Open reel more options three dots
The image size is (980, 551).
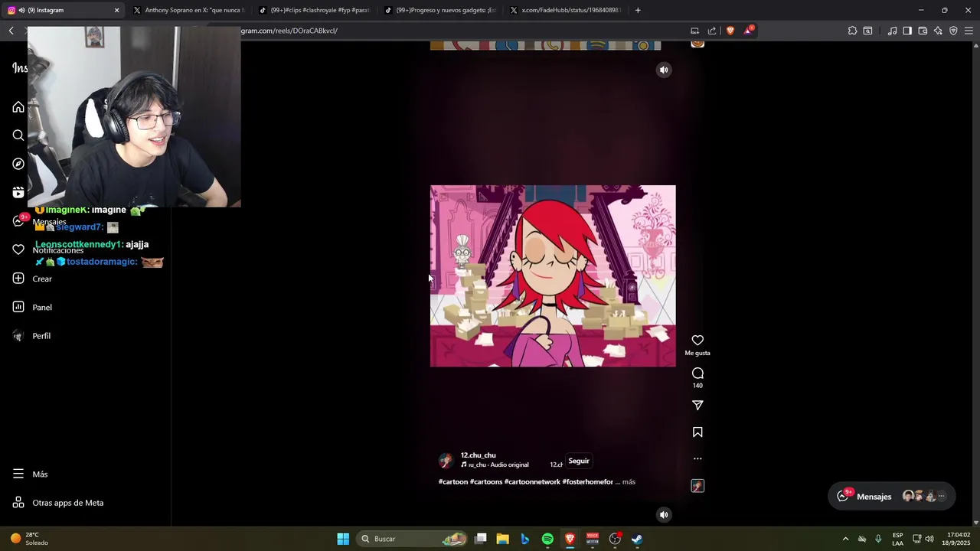point(697,458)
